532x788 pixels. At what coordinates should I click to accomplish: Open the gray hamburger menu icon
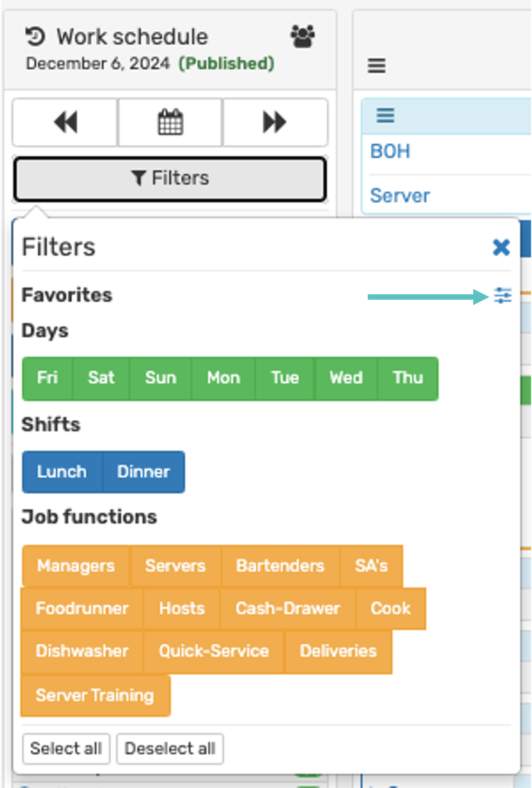(x=376, y=65)
